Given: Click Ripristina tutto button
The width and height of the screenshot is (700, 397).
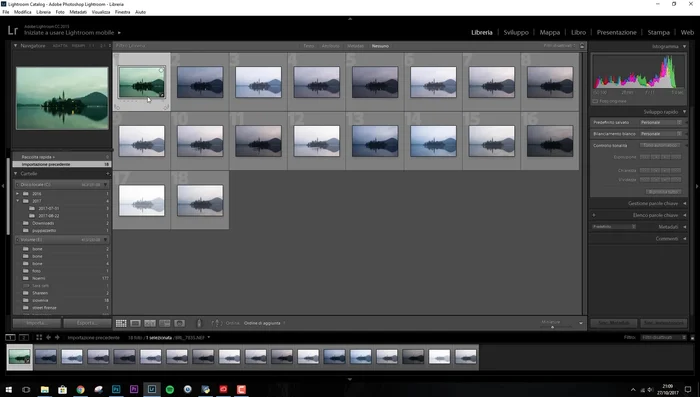Looking at the screenshot, I should pyautogui.click(x=663, y=192).
